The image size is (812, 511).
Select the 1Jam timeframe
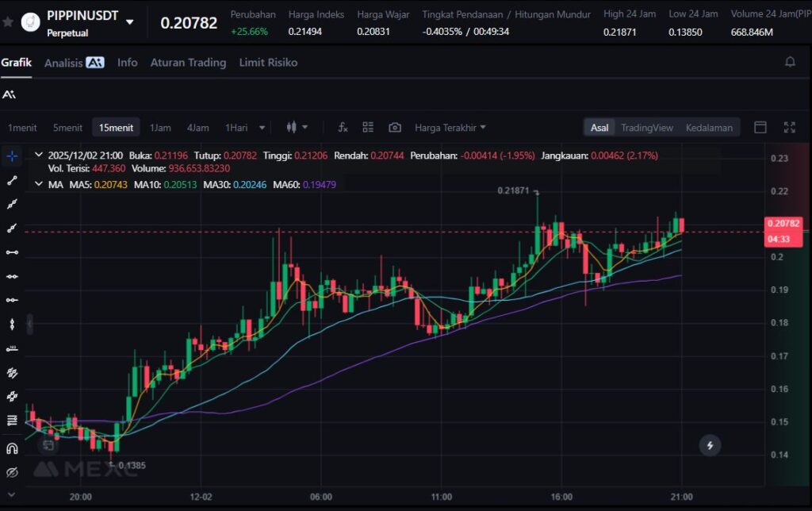(x=160, y=128)
